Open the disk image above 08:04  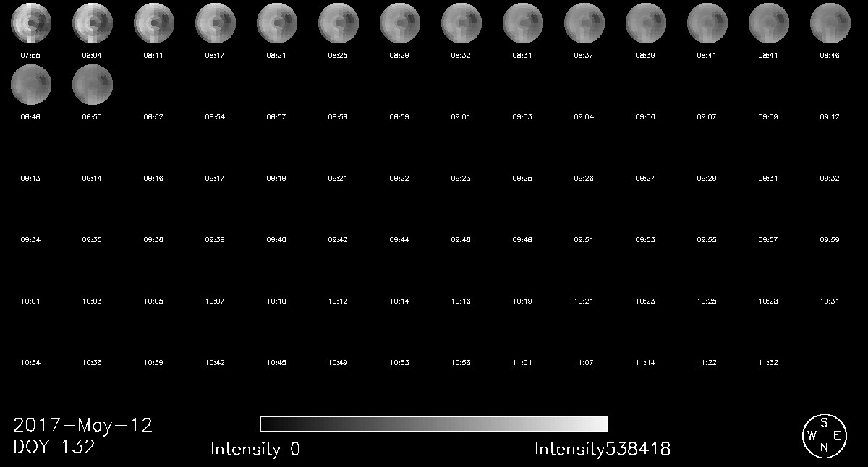(x=93, y=23)
